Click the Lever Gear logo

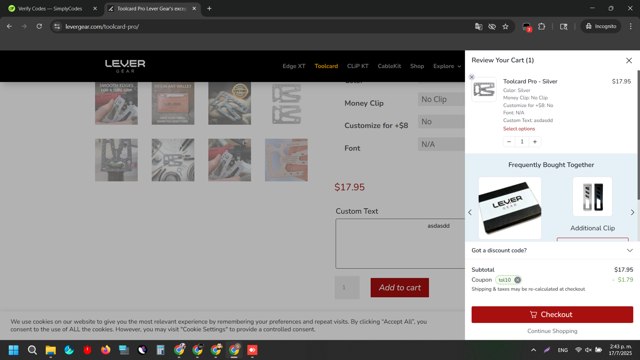tap(125, 66)
